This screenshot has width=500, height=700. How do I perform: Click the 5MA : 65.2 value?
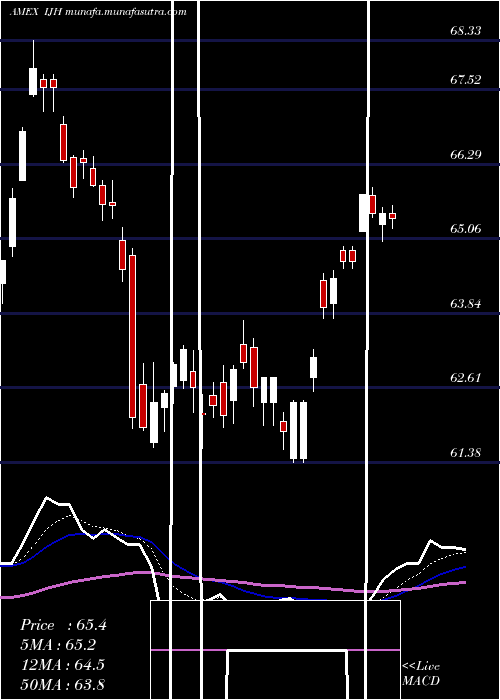[x=58, y=645]
